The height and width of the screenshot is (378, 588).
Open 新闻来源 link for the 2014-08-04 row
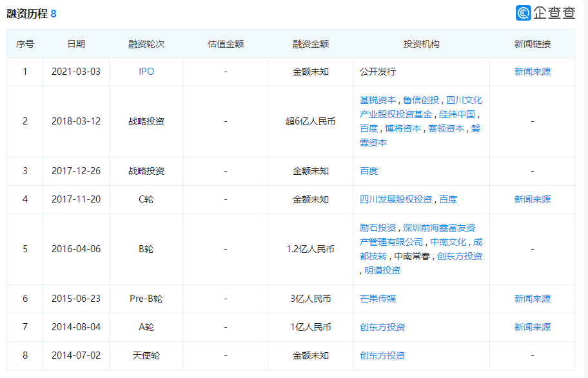[532, 327]
